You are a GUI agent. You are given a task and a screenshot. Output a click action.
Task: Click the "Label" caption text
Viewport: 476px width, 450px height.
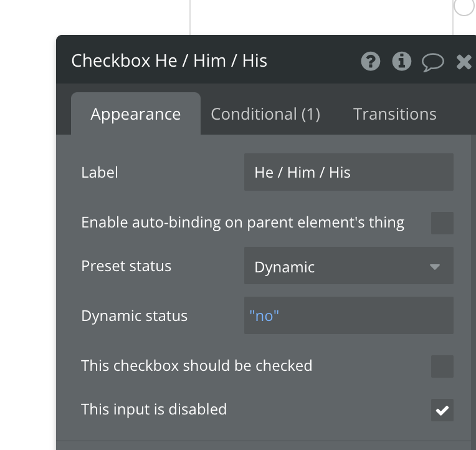tap(100, 173)
